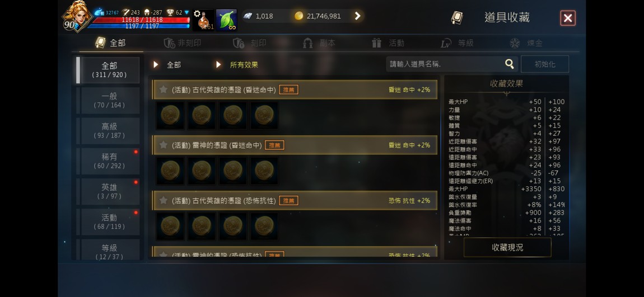644x297 pixels.
Task: Click the magnifying glass search icon
Action: point(509,64)
